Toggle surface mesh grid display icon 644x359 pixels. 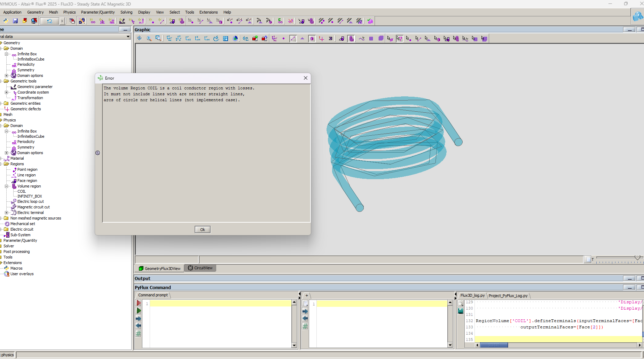371,38
